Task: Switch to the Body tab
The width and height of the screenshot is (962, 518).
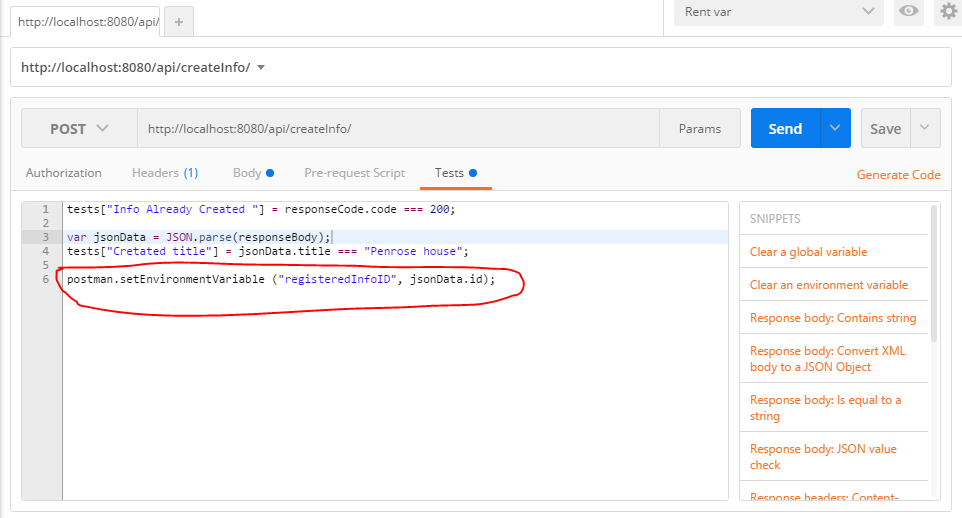Action: tap(253, 173)
